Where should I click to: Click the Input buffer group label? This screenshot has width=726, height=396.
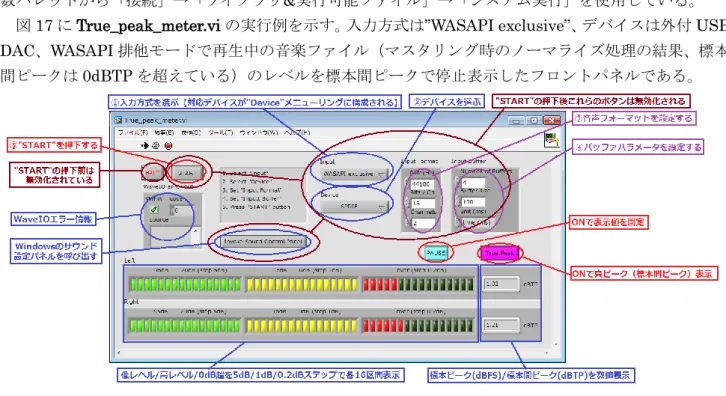pyautogui.click(x=469, y=161)
